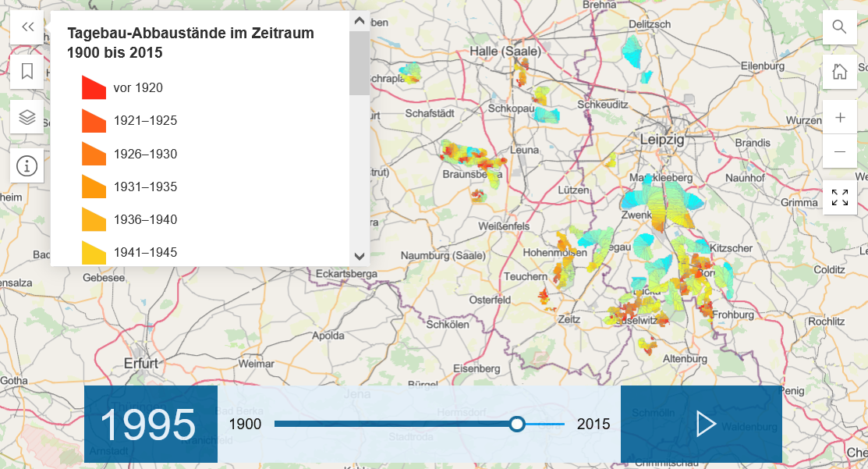Zoom out with the minus button
The image size is (868, 469).
(840, 151)
